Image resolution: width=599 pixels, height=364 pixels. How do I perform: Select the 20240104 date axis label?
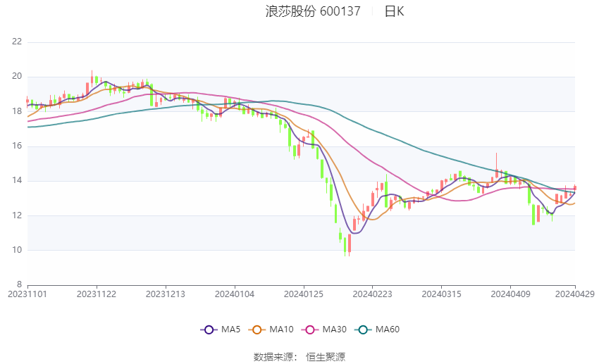pos(235,294)
